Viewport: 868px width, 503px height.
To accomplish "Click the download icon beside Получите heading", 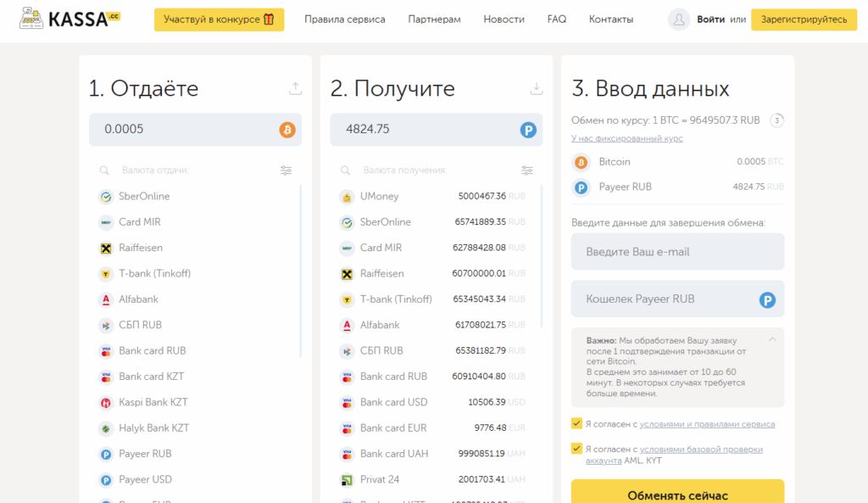I will (x=536, y=88).
